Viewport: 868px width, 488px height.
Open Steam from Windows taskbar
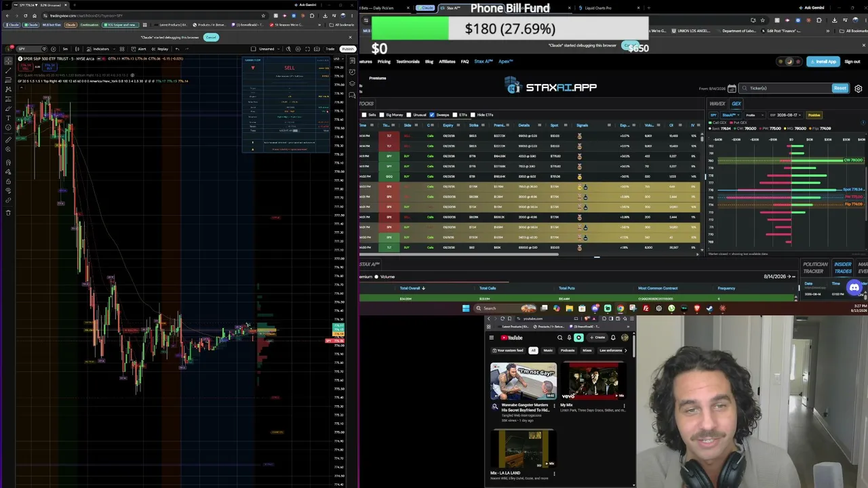point(709,308)
